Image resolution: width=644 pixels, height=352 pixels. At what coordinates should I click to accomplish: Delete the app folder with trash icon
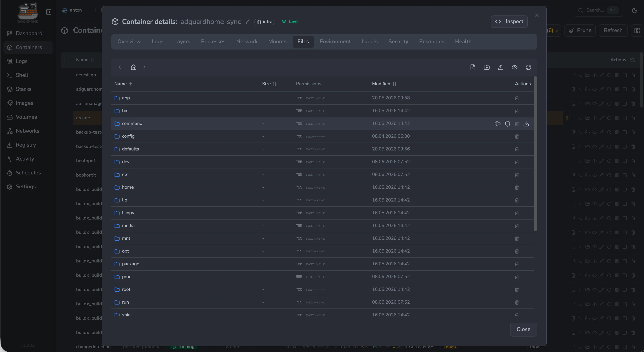(x=517, y=98)
